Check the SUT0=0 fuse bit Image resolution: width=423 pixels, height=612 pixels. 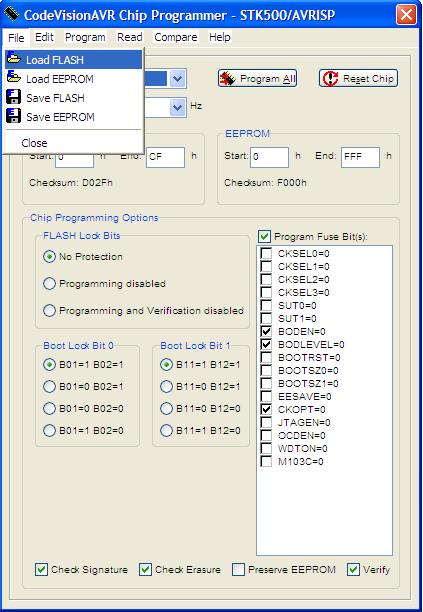point(266,305)
